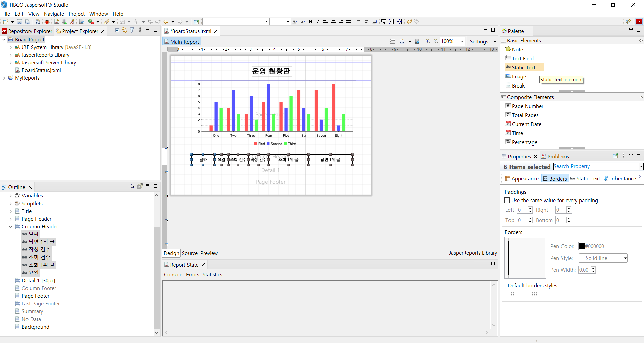The height and width of the screenshot is (343, 644).
Task: Open the Appearance properties section
Action: click(522, 179)
